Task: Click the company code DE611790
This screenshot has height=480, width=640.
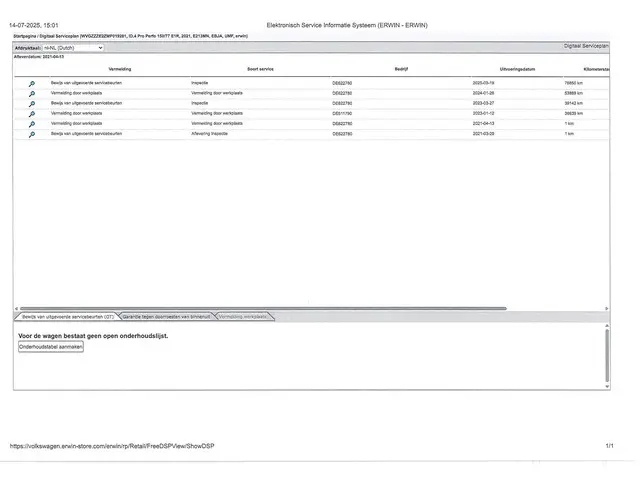Action: [x=342, y=113]
